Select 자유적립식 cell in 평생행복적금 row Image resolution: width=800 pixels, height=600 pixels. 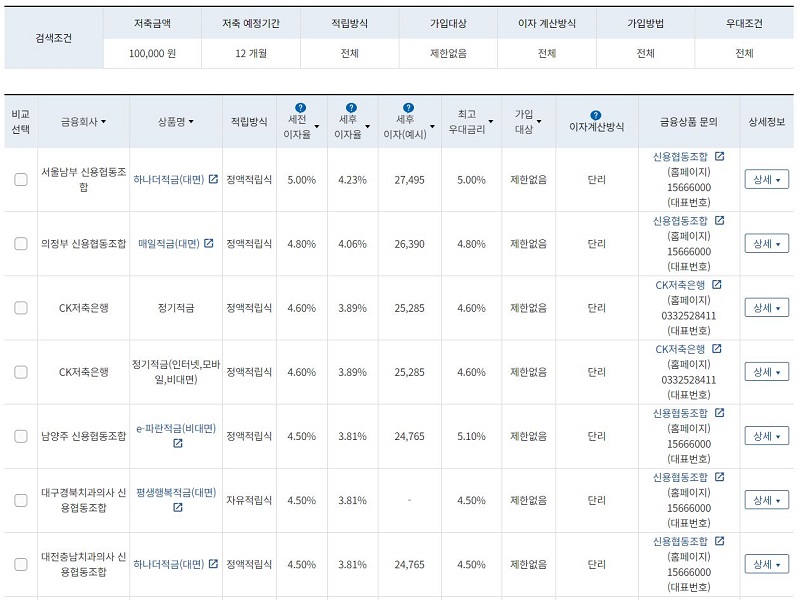pos(249,500)
